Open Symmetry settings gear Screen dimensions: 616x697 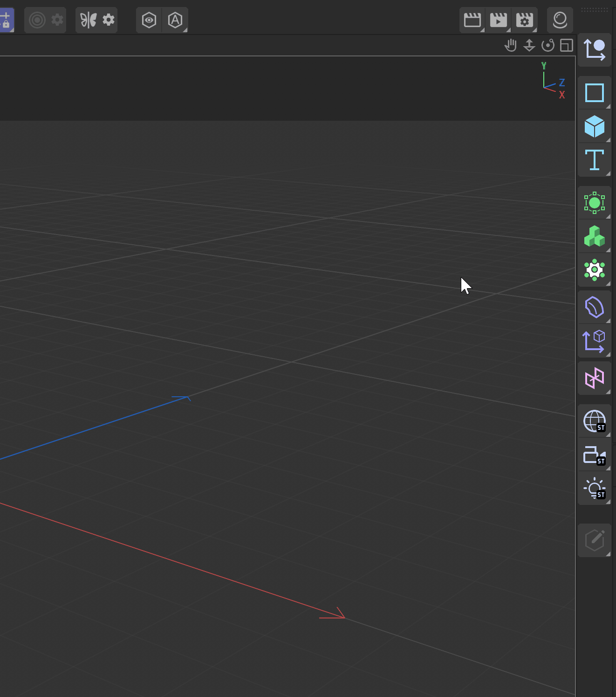click(109, 20)
